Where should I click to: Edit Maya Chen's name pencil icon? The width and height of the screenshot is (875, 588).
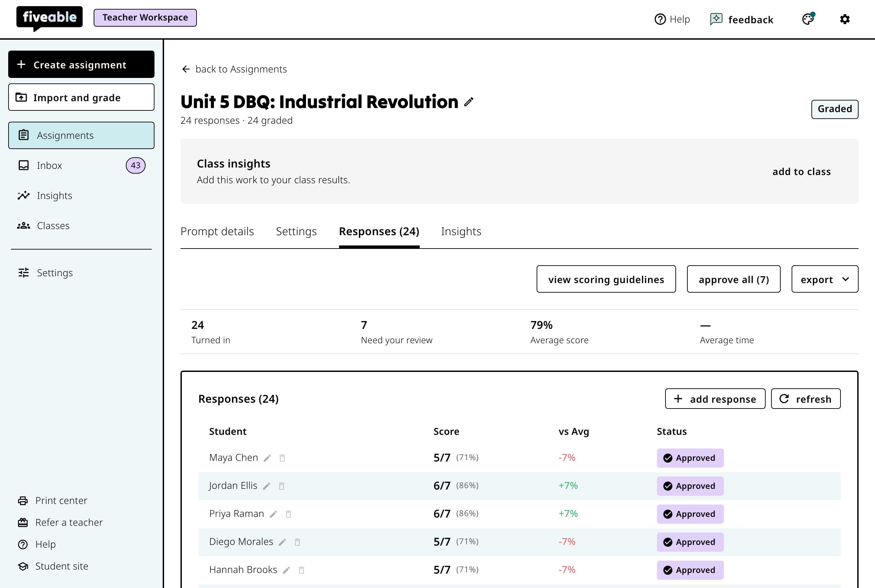[267, 458]
